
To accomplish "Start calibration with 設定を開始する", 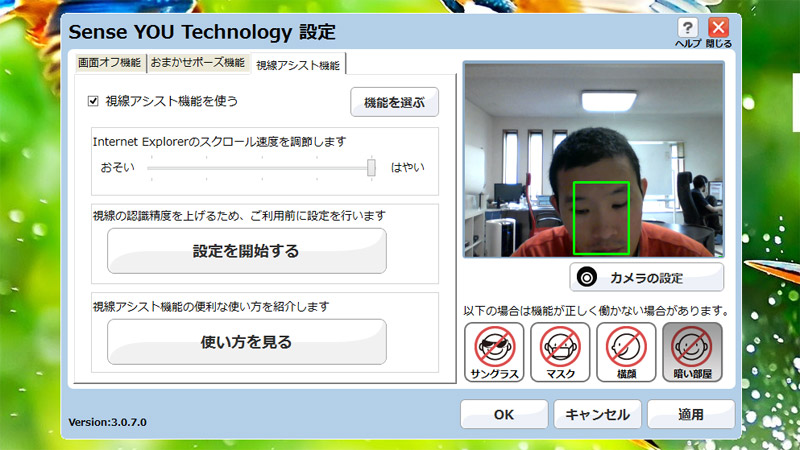I will click(246, 251).
